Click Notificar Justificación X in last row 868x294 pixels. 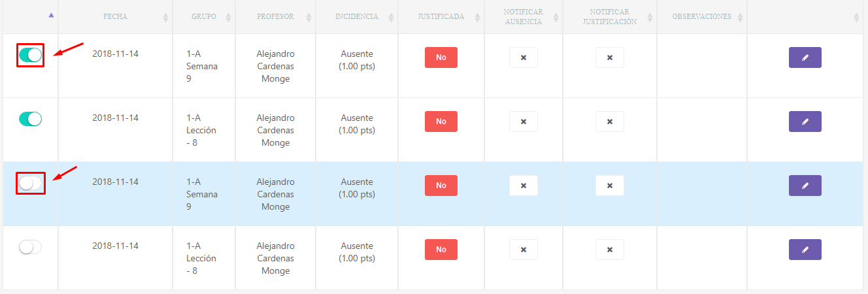610,250
